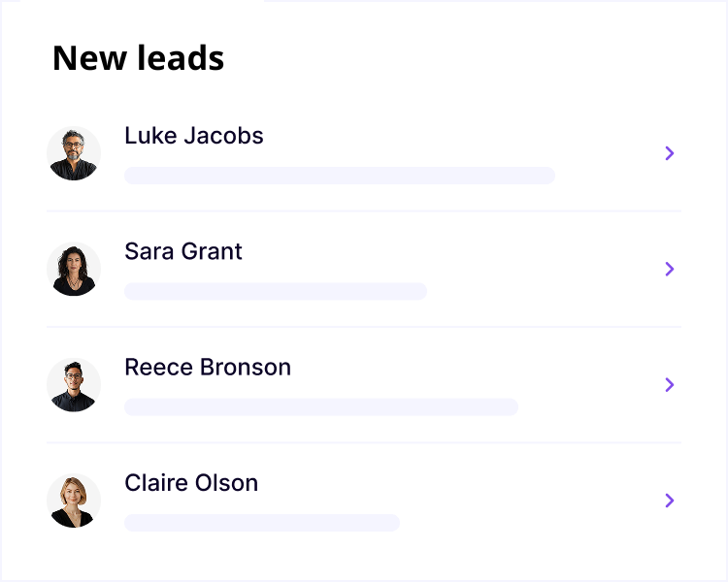Viewport: 728px width, 582px height.
Task: Click divider line above Claire Olson row
Action: 364,442
